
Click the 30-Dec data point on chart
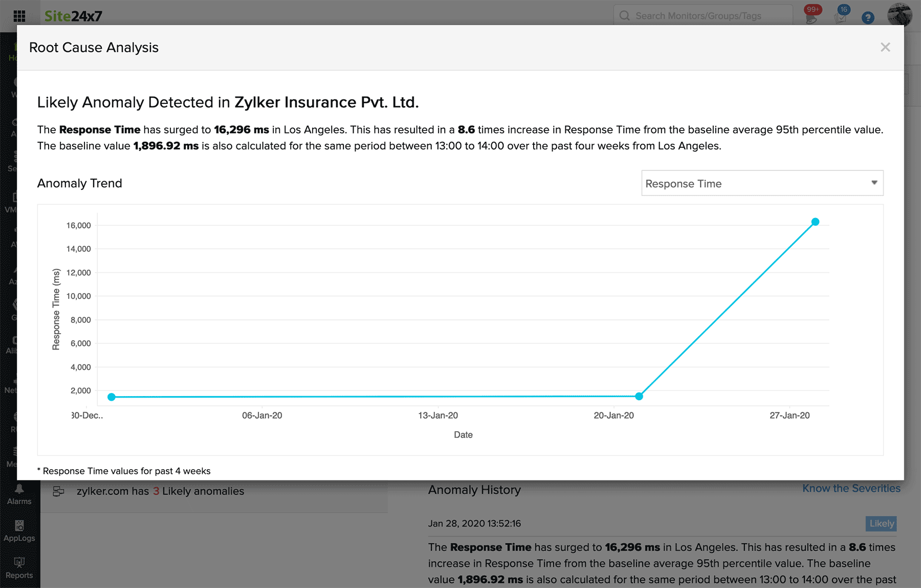(x=112, y=397)
